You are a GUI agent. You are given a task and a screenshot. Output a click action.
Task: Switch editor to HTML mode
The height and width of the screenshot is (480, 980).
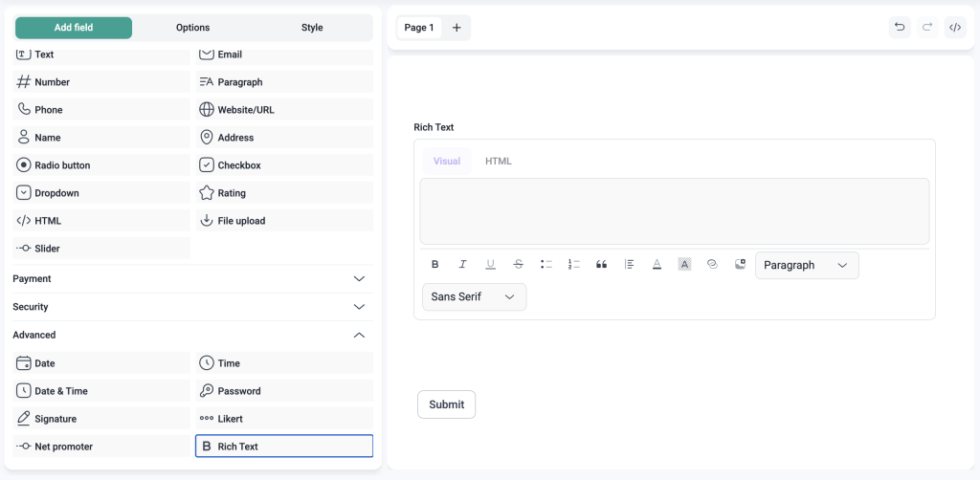point(498,161)
